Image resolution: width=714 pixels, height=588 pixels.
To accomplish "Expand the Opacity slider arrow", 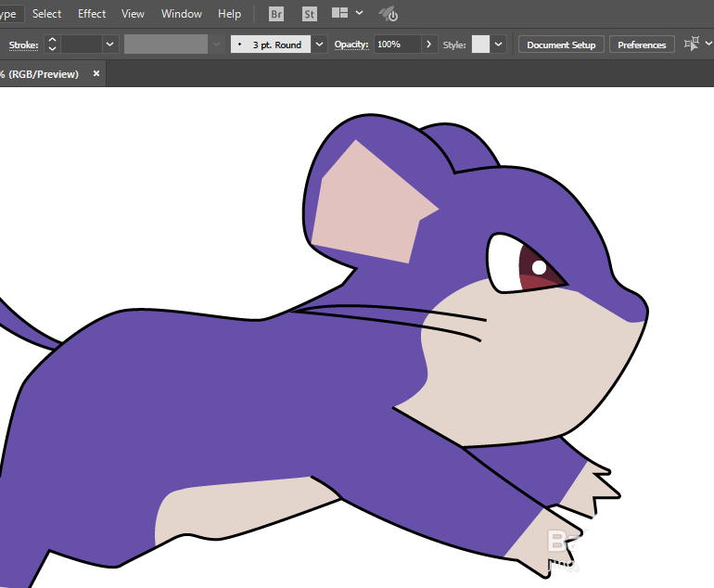I will [x=428, y=45].
